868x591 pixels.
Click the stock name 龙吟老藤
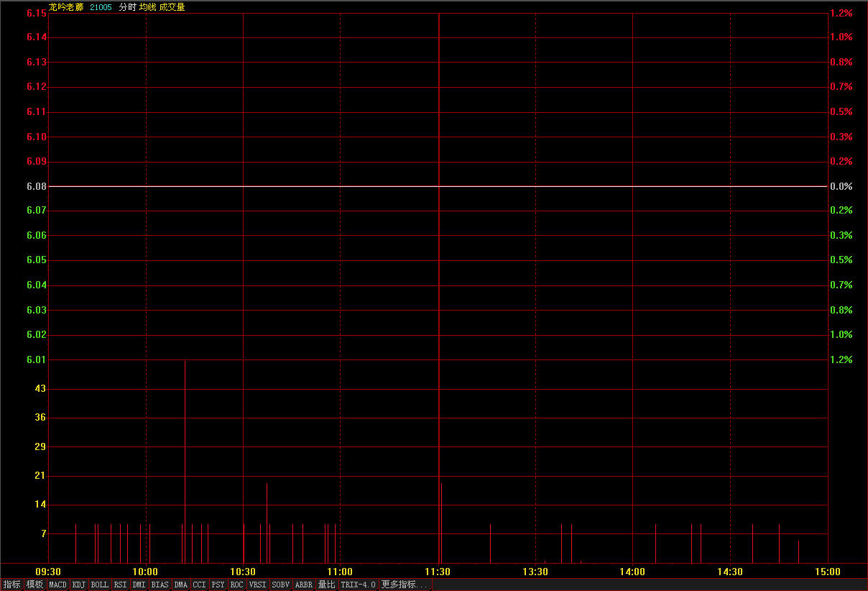[x=66, y=6]
